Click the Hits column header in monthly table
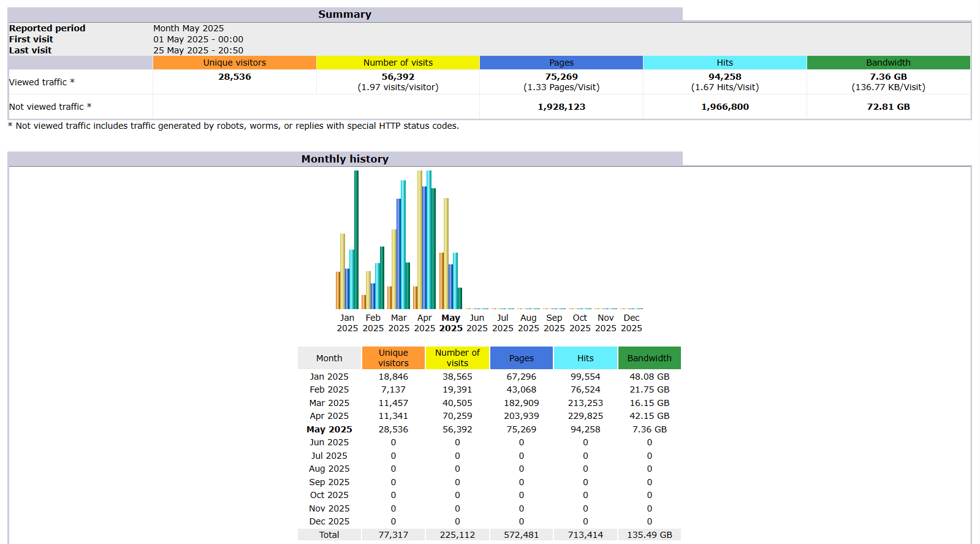 (x=585, y=358)
